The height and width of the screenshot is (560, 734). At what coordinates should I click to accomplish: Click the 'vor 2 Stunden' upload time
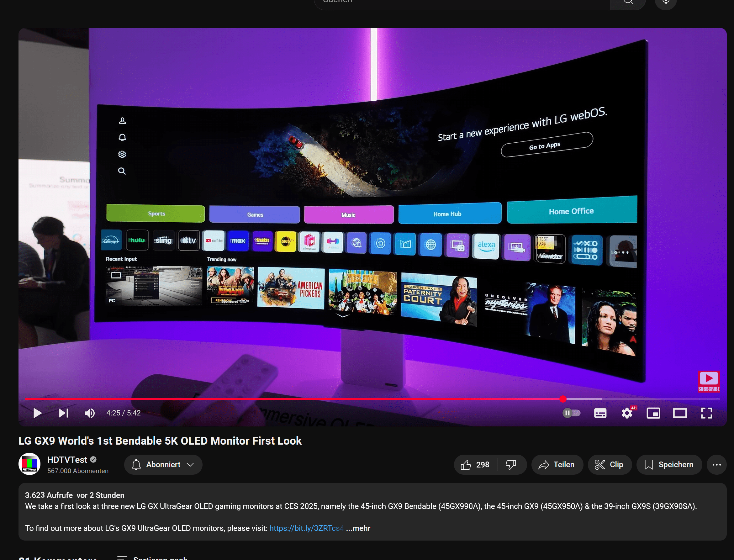point(100,495)
